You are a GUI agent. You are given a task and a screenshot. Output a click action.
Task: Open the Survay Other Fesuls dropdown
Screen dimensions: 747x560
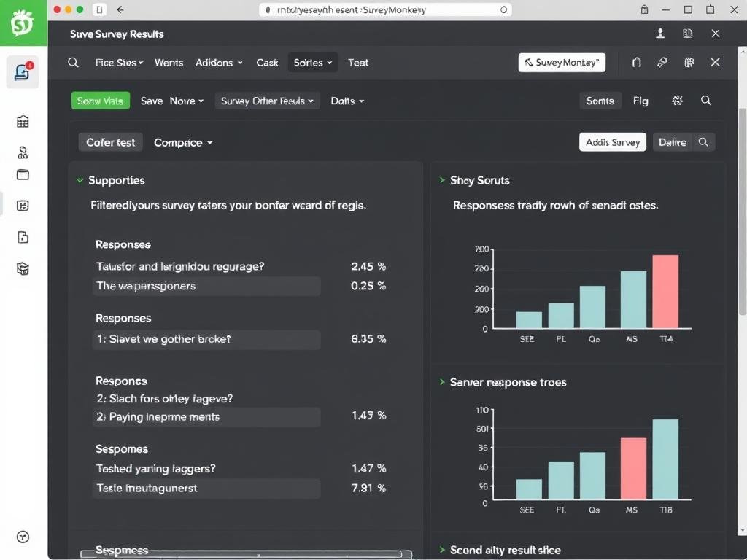[x=268, y=101]
